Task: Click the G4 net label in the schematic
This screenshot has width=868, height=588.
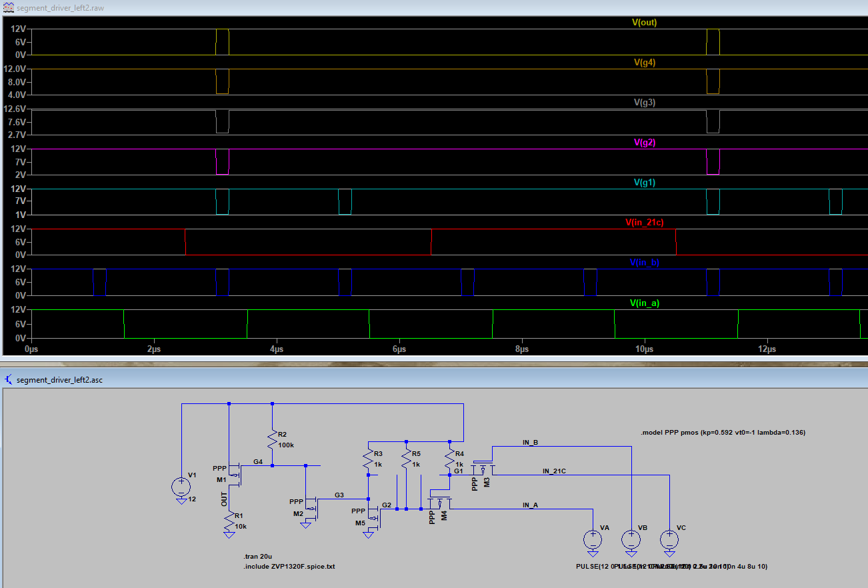Action: pyautogui.click(x=258, y=461)
